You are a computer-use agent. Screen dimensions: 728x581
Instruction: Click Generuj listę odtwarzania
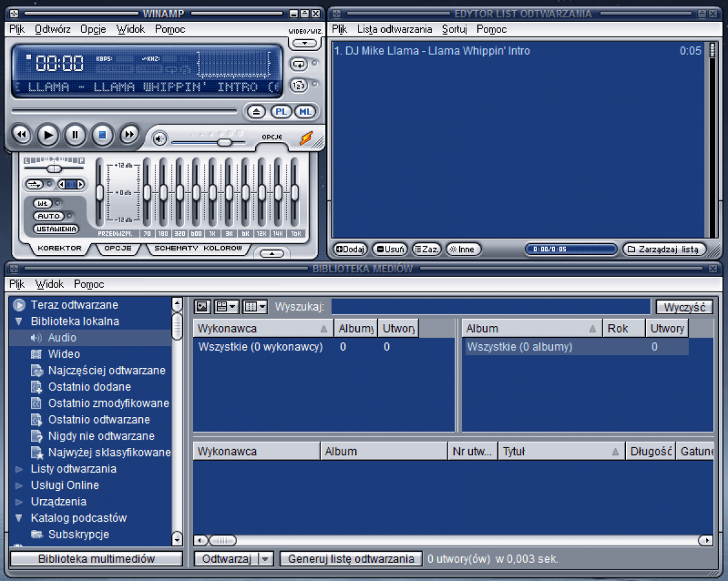click(x=351, y=558)
